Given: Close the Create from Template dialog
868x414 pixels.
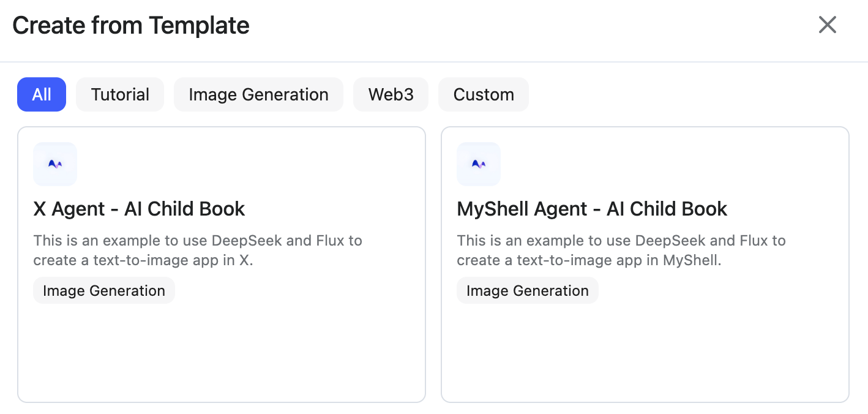Looking at the screenshot, I should [827, 25].
